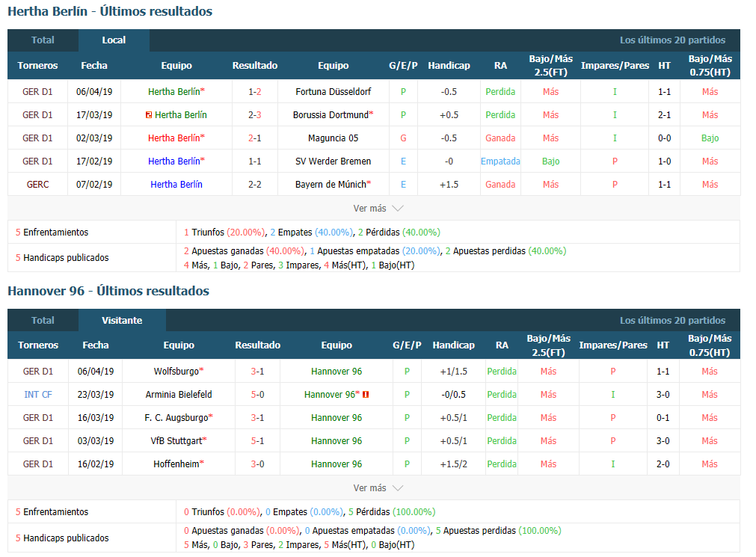Image resolution: width=756 pixels, height=557 pixels.
Task: Switch to Total tab in Hannover 96 section
Action: click(x=43, y=320)
